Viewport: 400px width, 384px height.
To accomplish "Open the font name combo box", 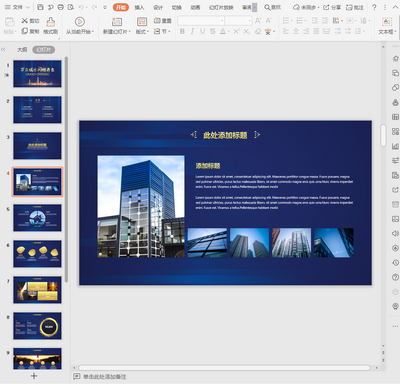I will (201, 21).
